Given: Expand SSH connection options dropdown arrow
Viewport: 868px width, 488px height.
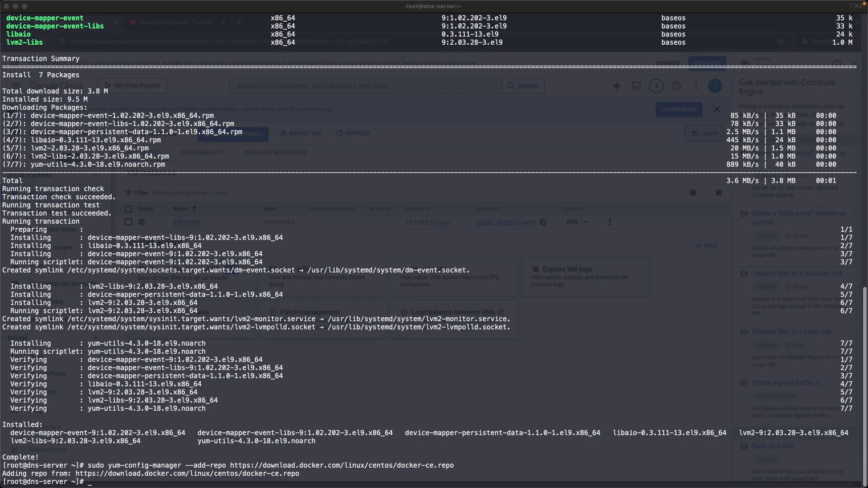Looking at the screenshot, I should tap(586, 222).
